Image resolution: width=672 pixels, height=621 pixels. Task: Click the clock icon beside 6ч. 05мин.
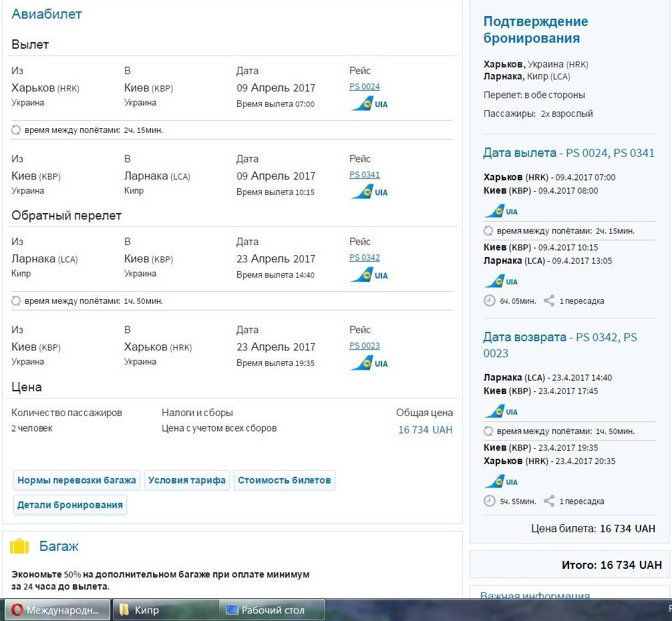pyautogui.click(x=490, y=300)
